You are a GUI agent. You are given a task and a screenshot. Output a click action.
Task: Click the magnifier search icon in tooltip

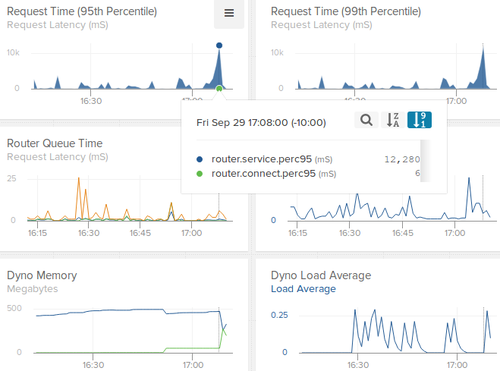click(366, 120)
